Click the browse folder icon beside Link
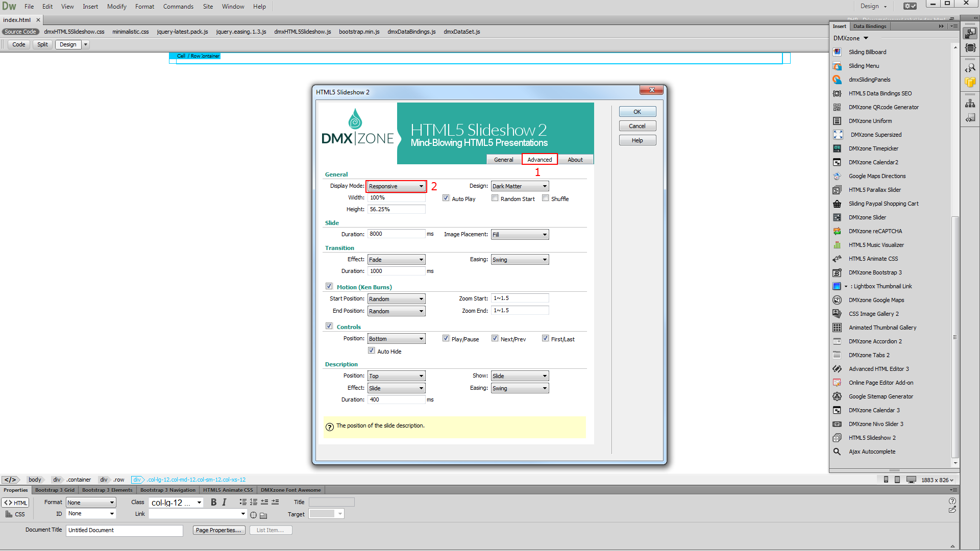The image size is (980, 551). pyautogui.click(x=263, y=515)
